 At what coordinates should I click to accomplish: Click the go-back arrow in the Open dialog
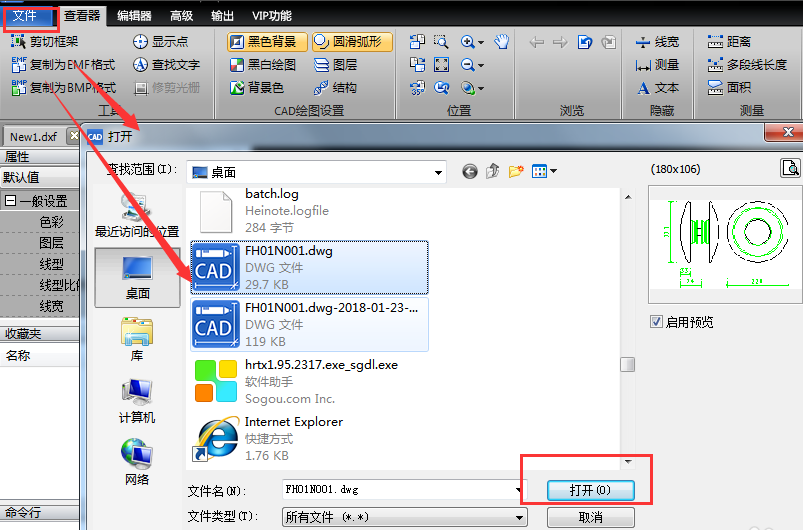click(x=470, y=172)
